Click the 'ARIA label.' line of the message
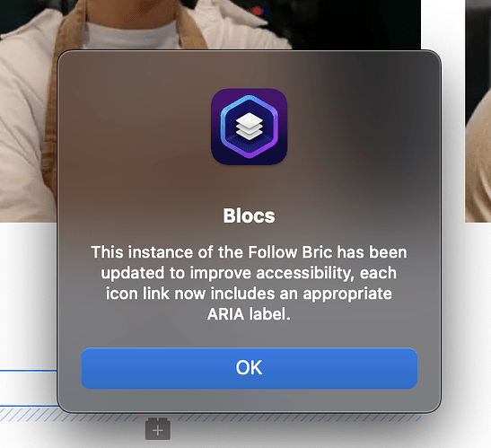 pyautogui.click(x=249, y=314)
